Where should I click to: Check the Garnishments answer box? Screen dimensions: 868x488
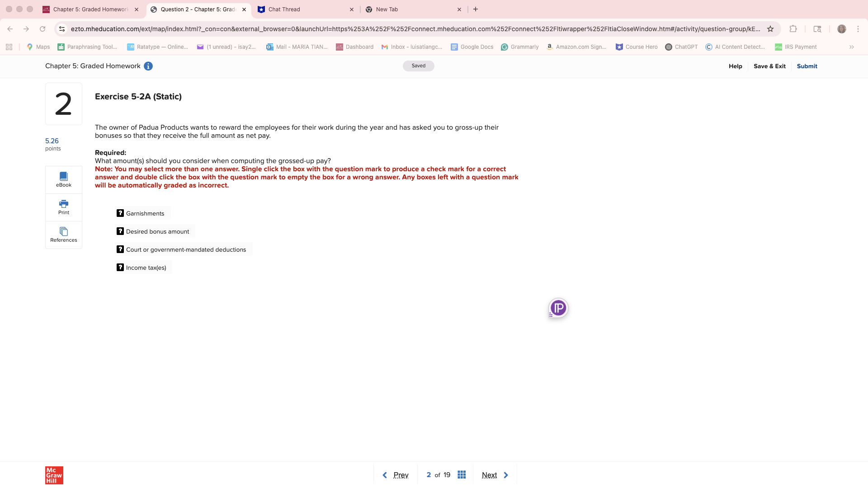(120, 213)
